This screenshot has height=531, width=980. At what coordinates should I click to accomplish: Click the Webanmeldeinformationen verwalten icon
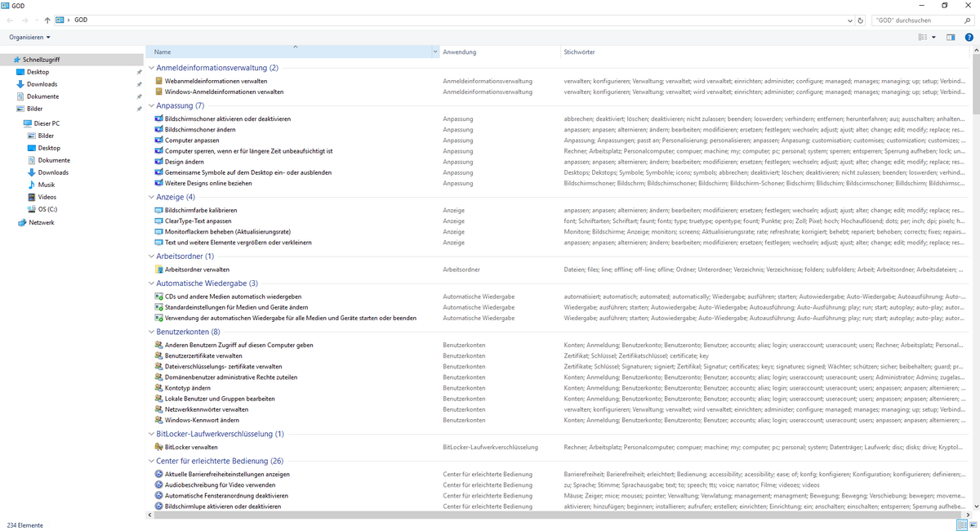coord(158,81)
